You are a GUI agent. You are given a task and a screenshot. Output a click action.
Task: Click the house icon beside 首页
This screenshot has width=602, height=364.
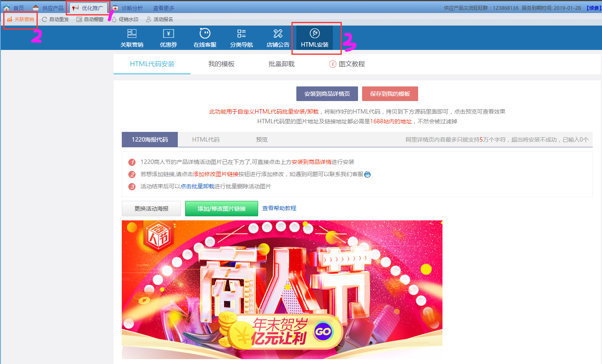pos(6,8)
